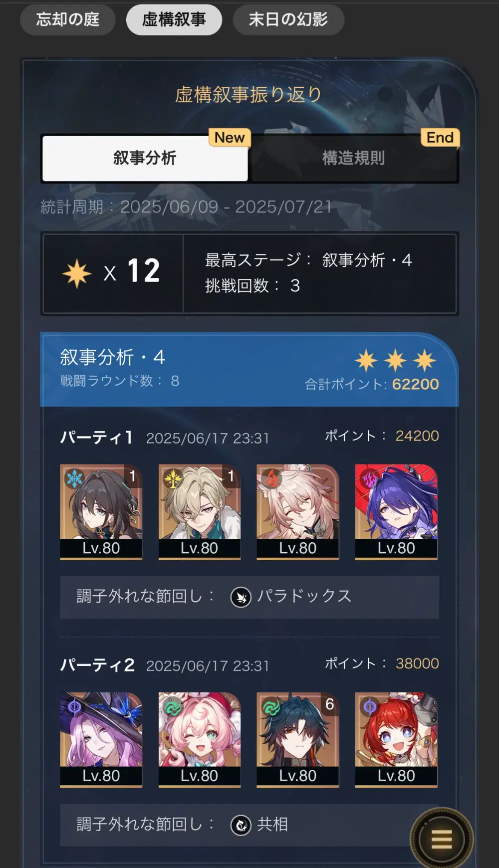Click the パラドックス buff icon
Screen dimensions: 499x868
(241, 597)
